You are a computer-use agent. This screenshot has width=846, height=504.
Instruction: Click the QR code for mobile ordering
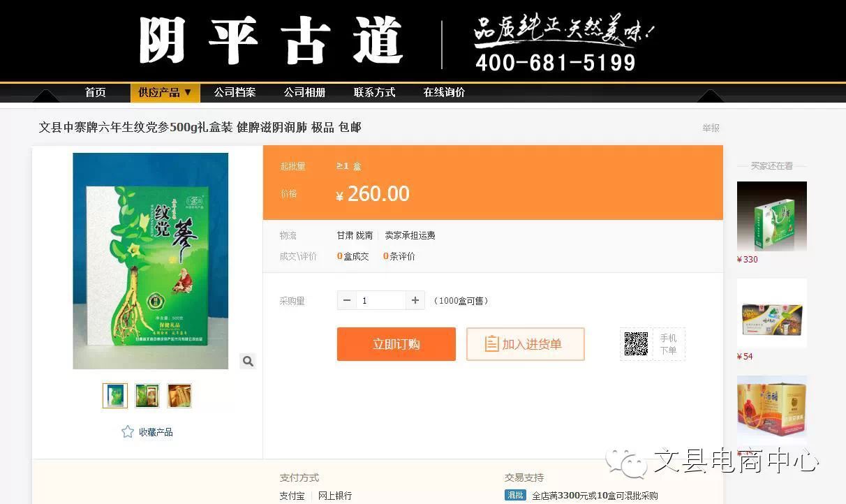point(636,344)
